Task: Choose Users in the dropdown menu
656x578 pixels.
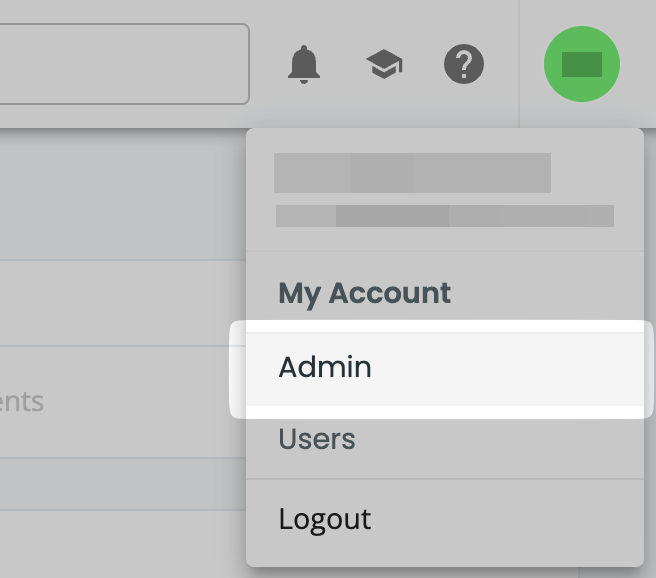Action: [317, 439]
